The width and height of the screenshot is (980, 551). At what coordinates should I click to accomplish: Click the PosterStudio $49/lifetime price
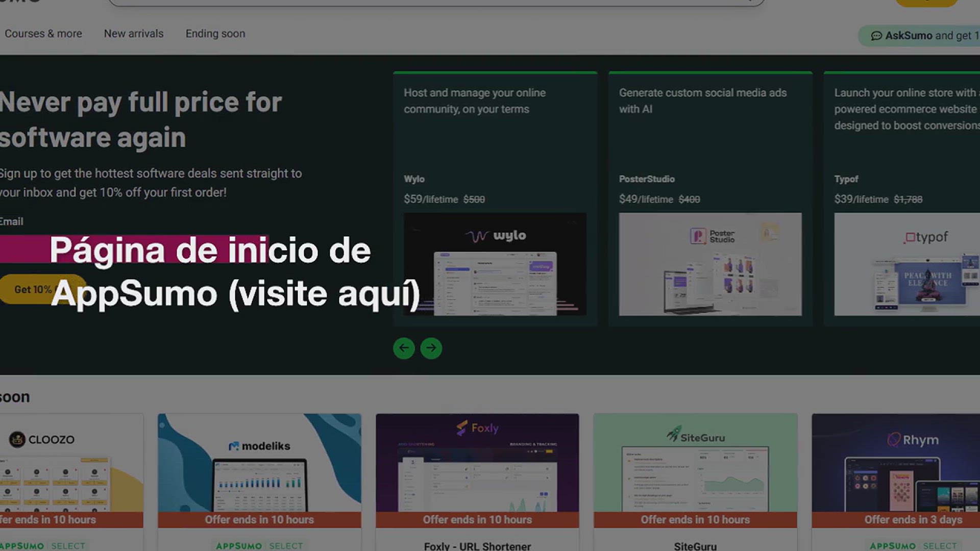click(x=646, y=199)
